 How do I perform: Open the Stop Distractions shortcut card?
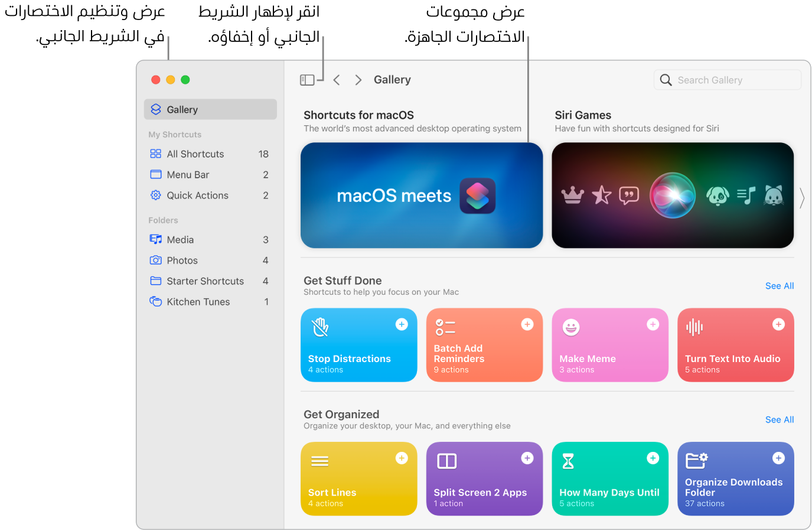pyautogui.click(x=359, y=345)
